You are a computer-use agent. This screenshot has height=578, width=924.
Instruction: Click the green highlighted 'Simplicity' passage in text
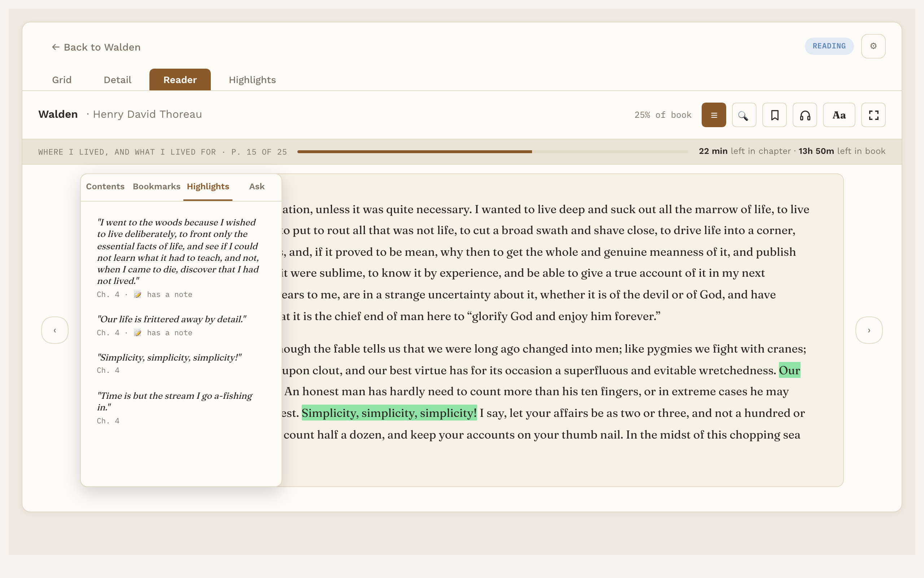pos(389,413)
